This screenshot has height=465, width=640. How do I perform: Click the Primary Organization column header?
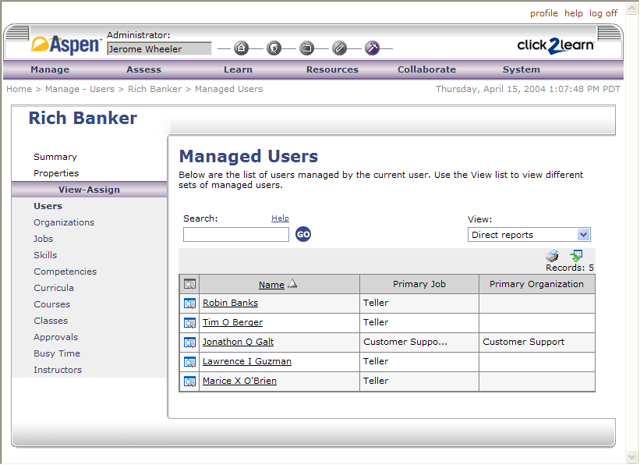coord(536,284)
